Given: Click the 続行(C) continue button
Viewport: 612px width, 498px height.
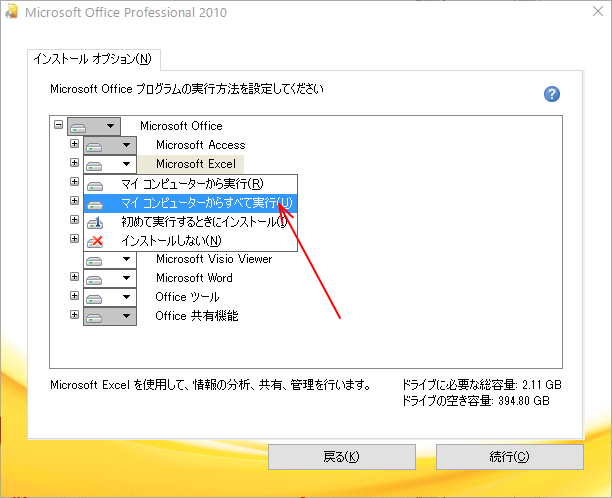Looking at the screenshot, I should [x=509, y=457].
